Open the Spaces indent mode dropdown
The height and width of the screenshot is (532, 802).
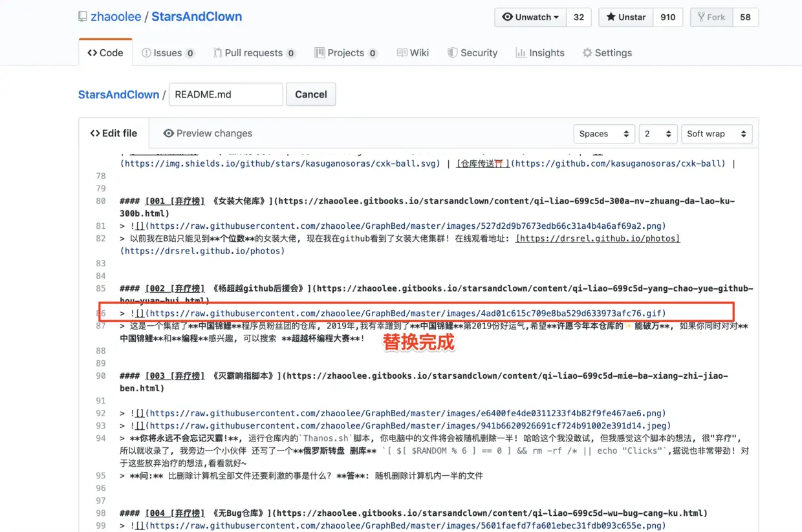coord(604,134)
